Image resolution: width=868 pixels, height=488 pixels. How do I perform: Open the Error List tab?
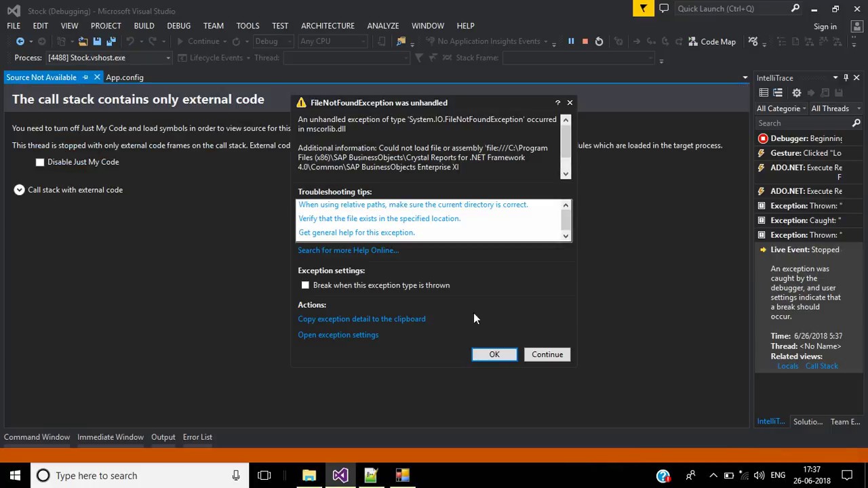point(197,437)
